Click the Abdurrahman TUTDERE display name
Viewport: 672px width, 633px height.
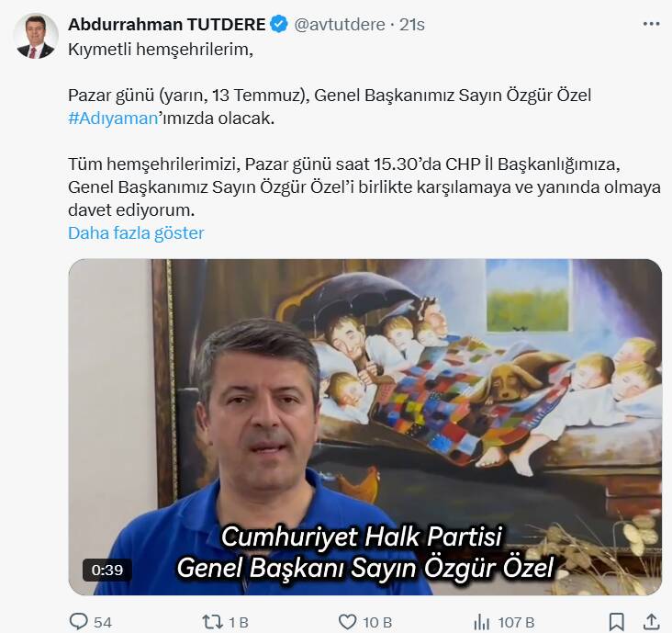tap(167, 25)
